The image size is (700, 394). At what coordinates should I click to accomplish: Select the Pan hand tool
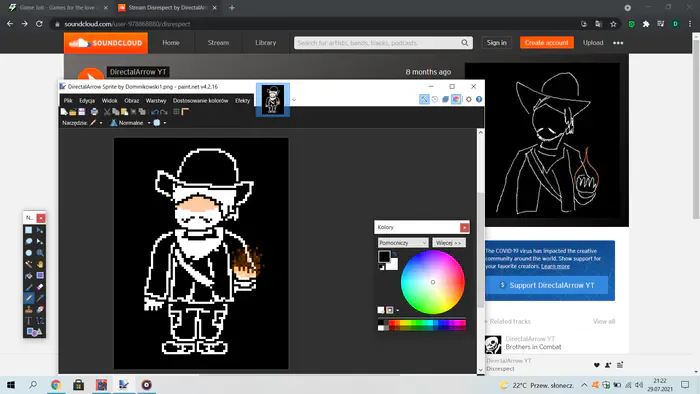40,264
